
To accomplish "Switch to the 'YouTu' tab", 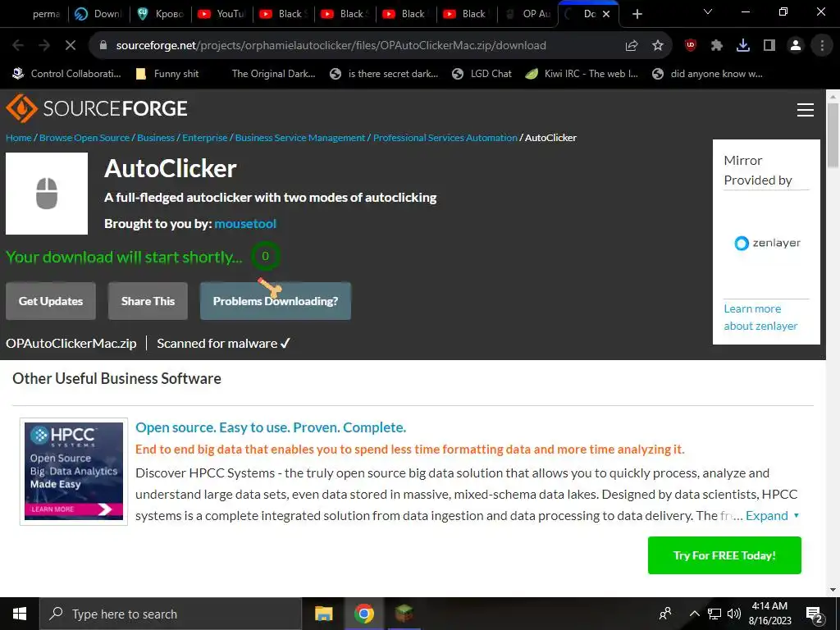I will point(221,14).
